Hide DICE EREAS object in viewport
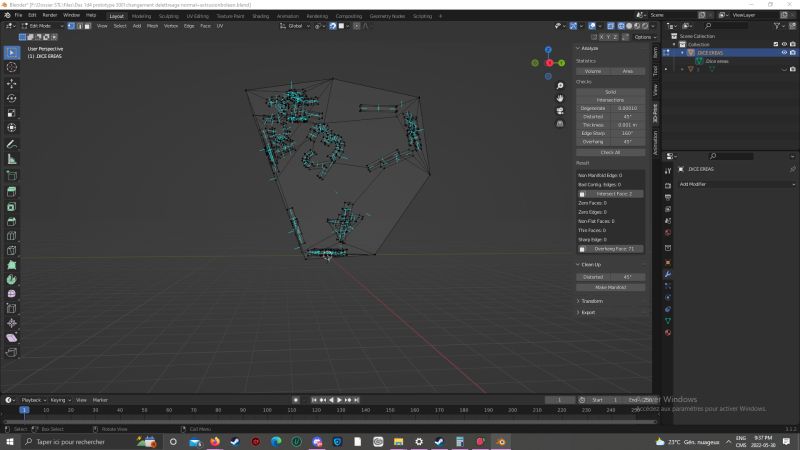Image resolution: width=800 pixels, height=450 pixels. tap(784, 53)
